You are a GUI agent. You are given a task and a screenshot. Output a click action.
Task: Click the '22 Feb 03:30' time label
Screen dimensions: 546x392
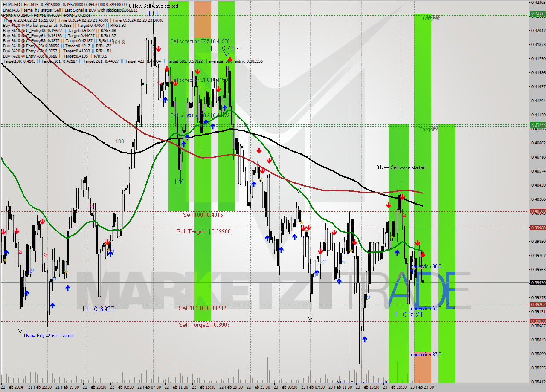tap(122, 387)
